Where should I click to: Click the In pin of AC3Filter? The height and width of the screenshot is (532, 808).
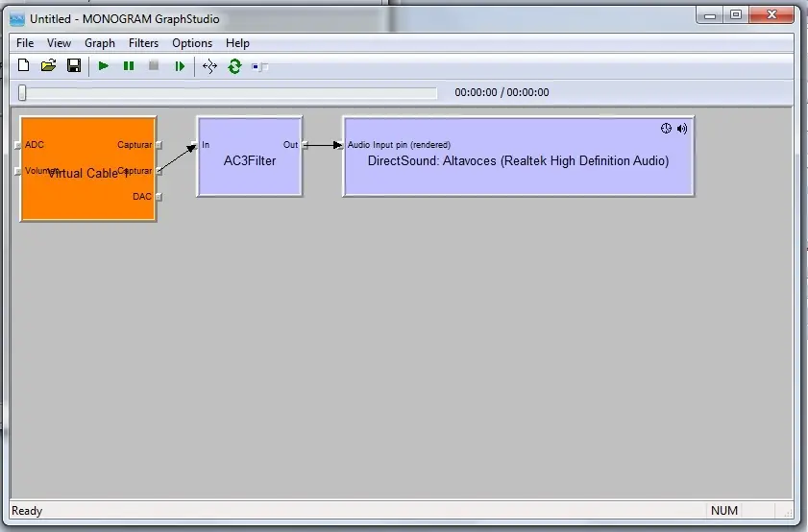194,145
